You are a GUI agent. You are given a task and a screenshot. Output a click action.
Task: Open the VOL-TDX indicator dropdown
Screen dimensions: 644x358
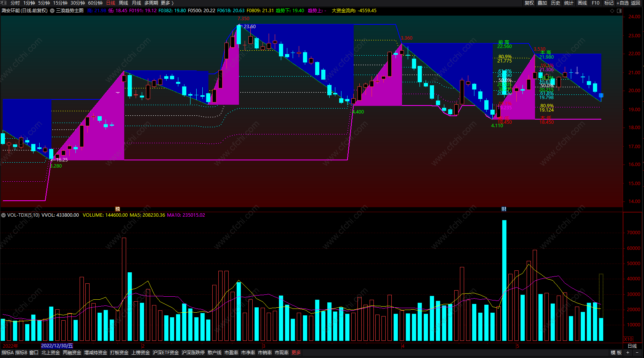[3, 215]
